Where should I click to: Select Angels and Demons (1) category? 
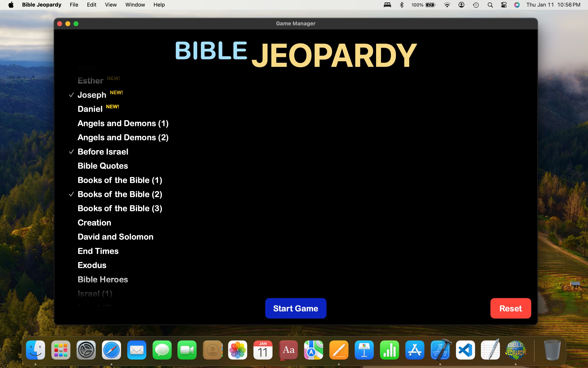click(123, 123)
